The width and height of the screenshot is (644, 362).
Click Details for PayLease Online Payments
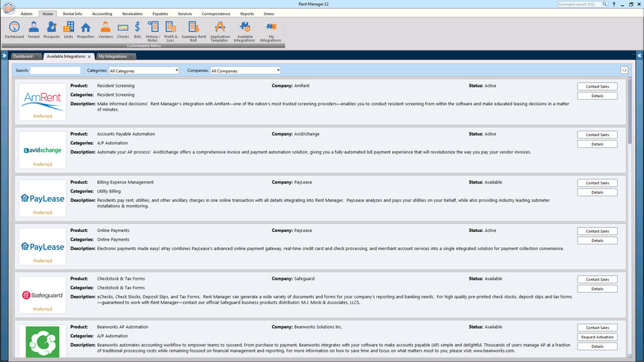click(x=597, y=241)
